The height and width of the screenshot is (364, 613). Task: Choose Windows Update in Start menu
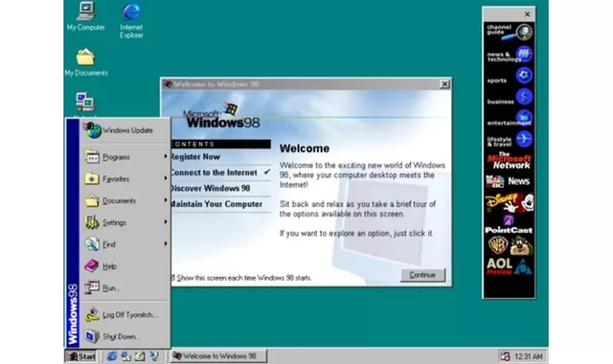click(x=125, y=130)
